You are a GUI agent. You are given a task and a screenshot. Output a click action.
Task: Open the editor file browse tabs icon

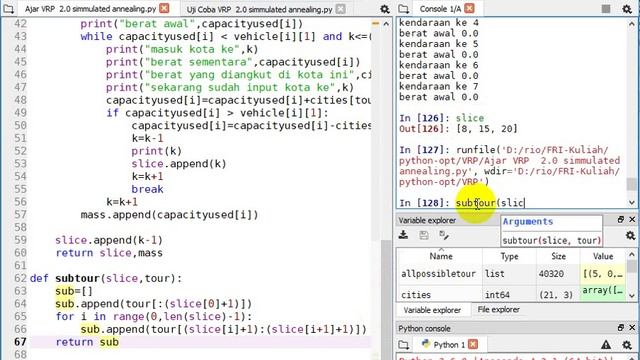(9, 8)
